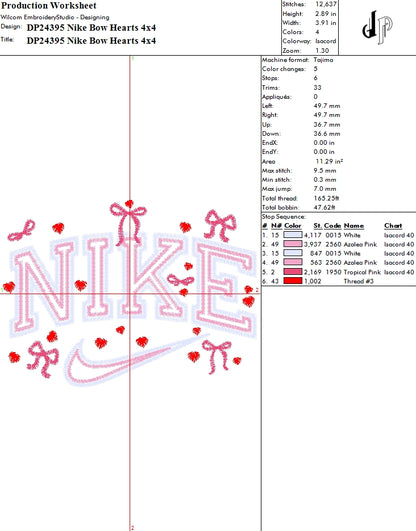Image resolution: width=416 pixels, height=531 pixels.
Task: Click the DP logo in the header
Action: tap(377, 27)
